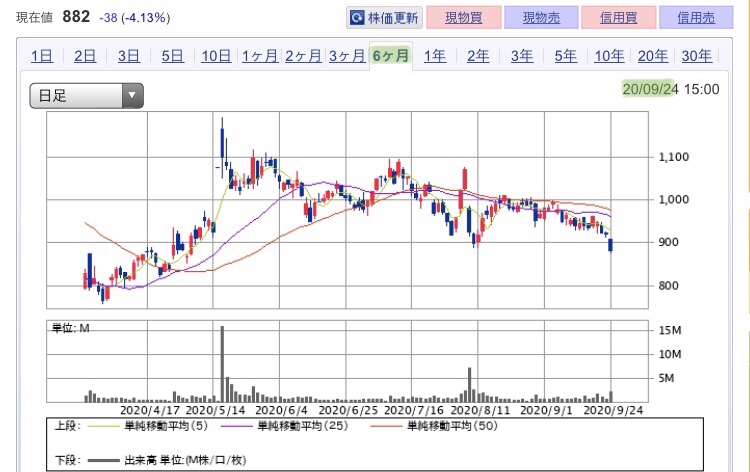Click the 現物買 button

pyautogui.click(x=463, y=18)
